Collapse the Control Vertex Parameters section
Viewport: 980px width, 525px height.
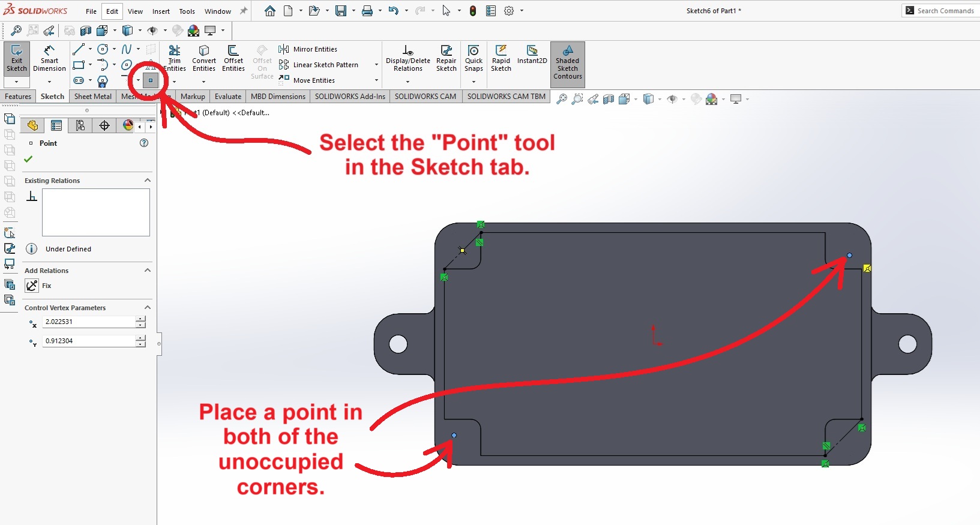(148, 308)
